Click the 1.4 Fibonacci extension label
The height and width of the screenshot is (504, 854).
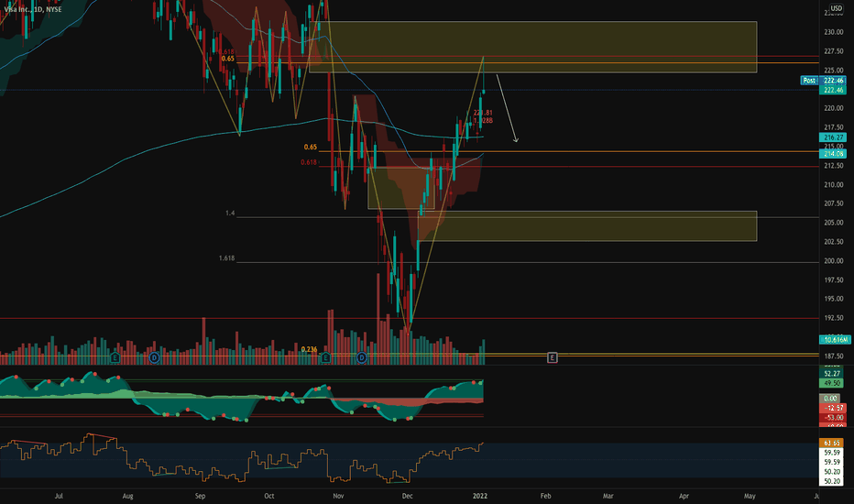(x=230, y=213)
